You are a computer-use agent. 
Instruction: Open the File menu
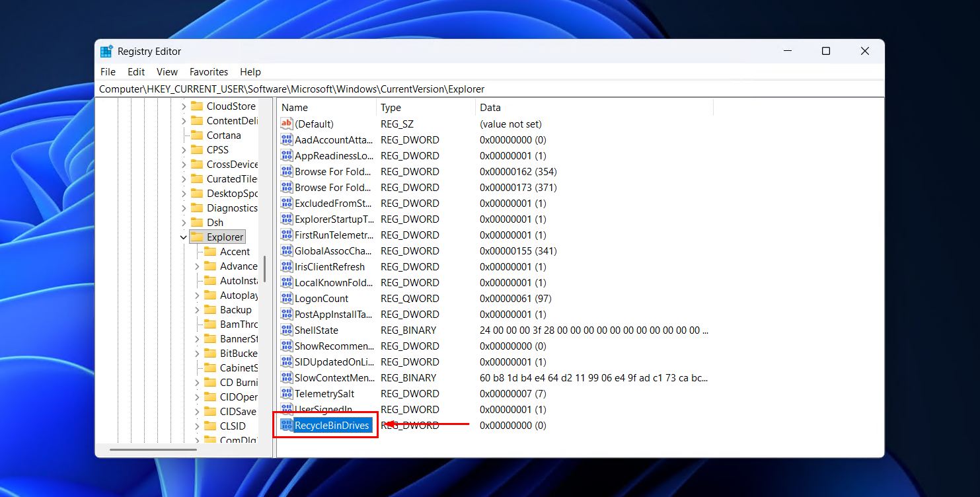pyautogui.click(x=108, y=71)
